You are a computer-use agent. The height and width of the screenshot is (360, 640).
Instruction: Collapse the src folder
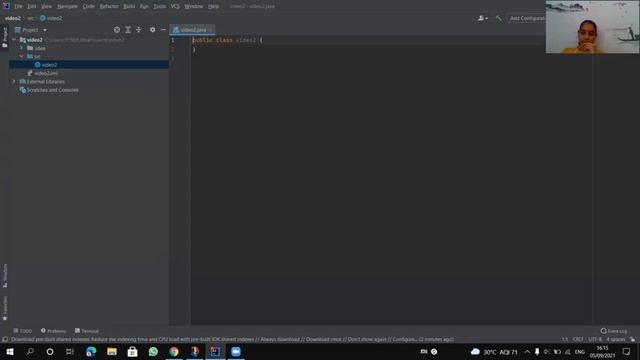[22, 56]
